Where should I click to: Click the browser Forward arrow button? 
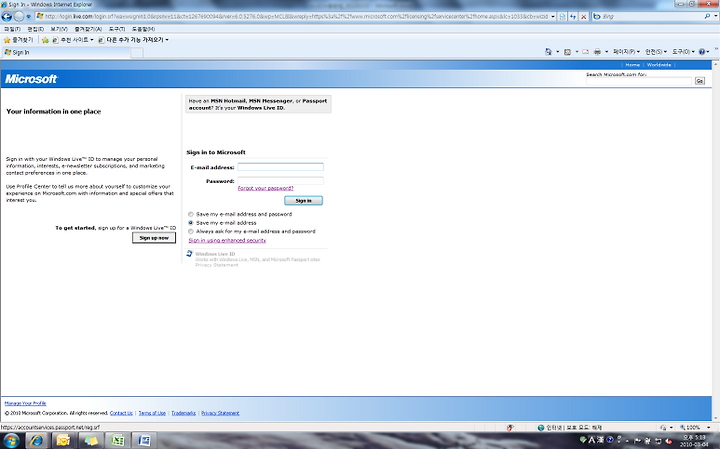19,17
